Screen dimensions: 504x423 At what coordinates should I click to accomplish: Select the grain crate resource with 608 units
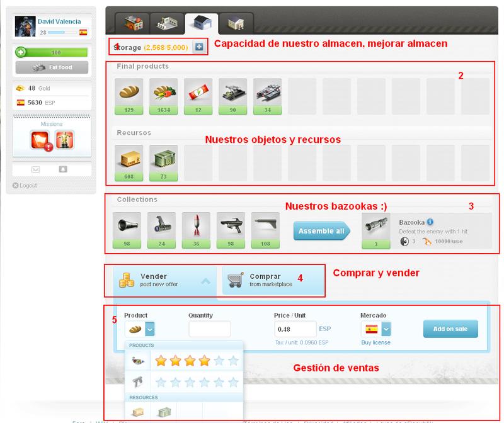tap(130, 159)
